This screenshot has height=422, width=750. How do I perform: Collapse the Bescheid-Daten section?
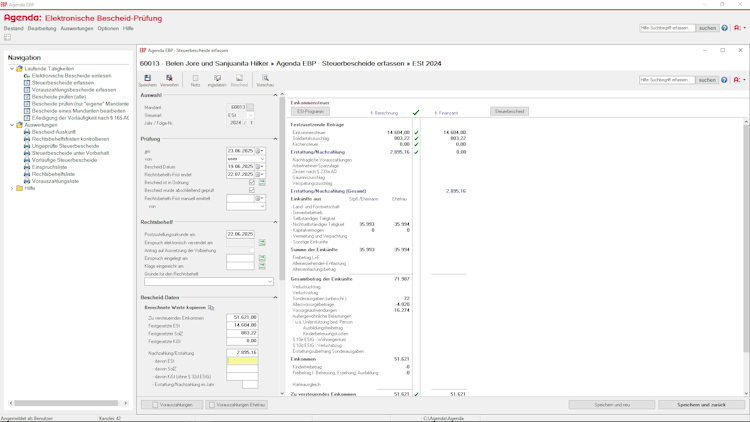tap(275, 298)
